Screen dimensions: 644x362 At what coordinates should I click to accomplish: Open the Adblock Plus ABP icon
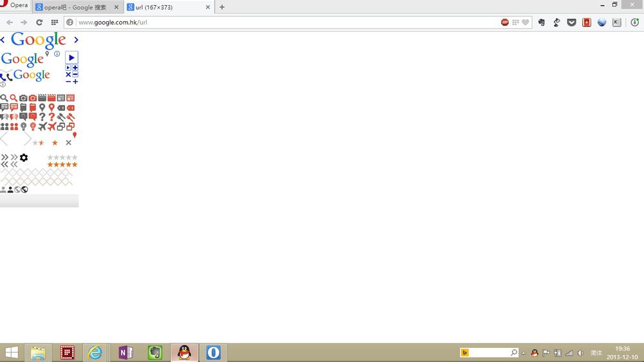[x=505, y=22]
